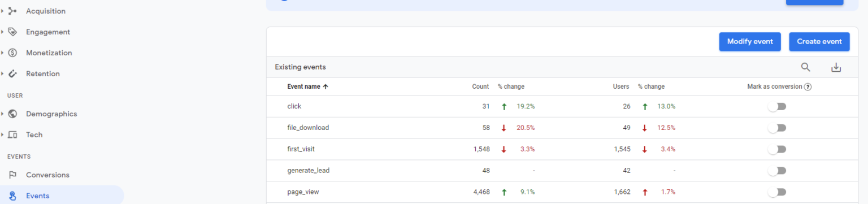Image resolution: width=868 pixels, height=204 pixels.
Task: Click the Monetization dollar icon
Action: [x=12, y=53]
